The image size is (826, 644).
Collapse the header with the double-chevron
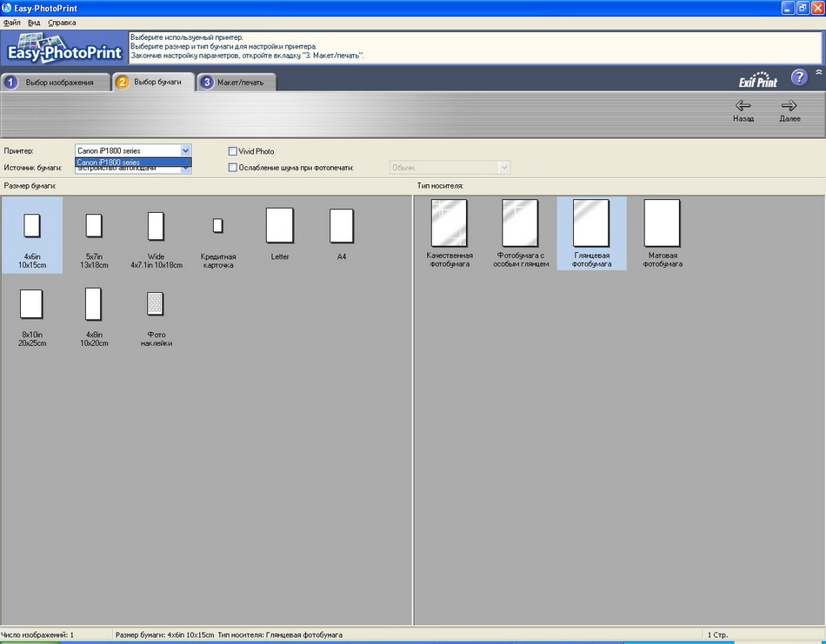click(x=819, y=72)
